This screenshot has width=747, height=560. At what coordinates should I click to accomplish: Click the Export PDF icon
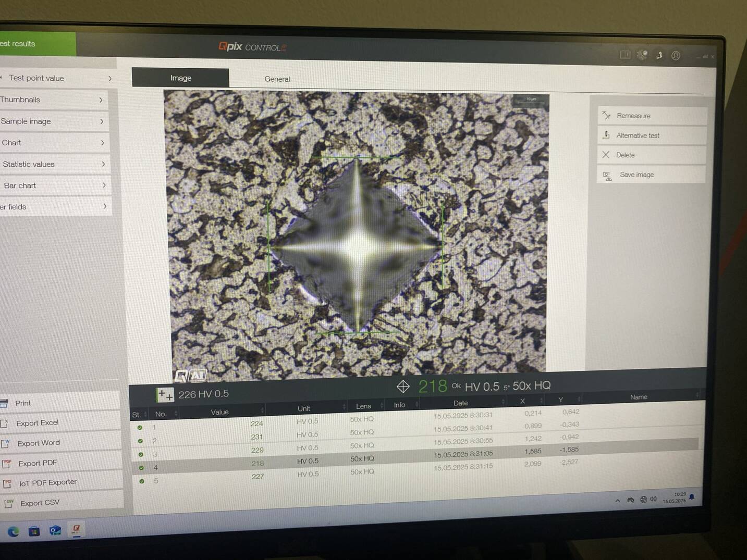point(7,464)
